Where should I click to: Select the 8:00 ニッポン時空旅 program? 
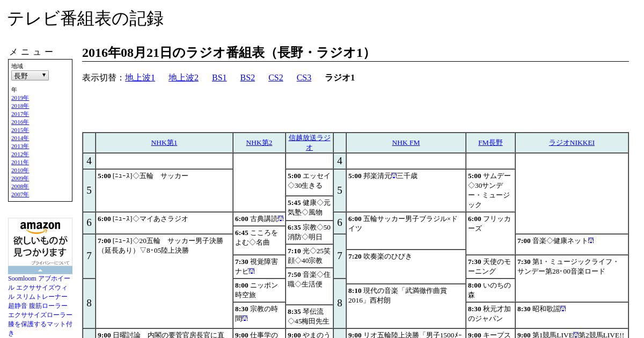259,290
